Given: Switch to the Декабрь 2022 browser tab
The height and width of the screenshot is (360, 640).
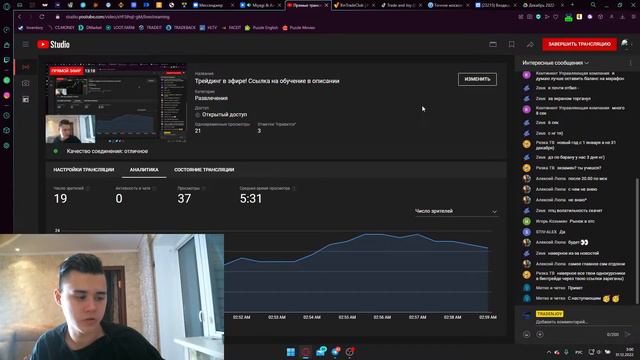Looking at the screenshot, I should (542, 5).
